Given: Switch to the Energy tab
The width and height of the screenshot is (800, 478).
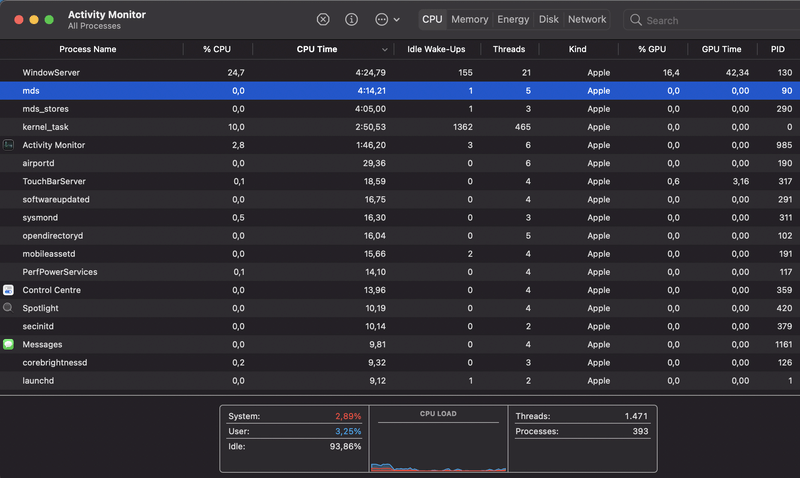Looking at the screenshot, I should click(513, 19).
